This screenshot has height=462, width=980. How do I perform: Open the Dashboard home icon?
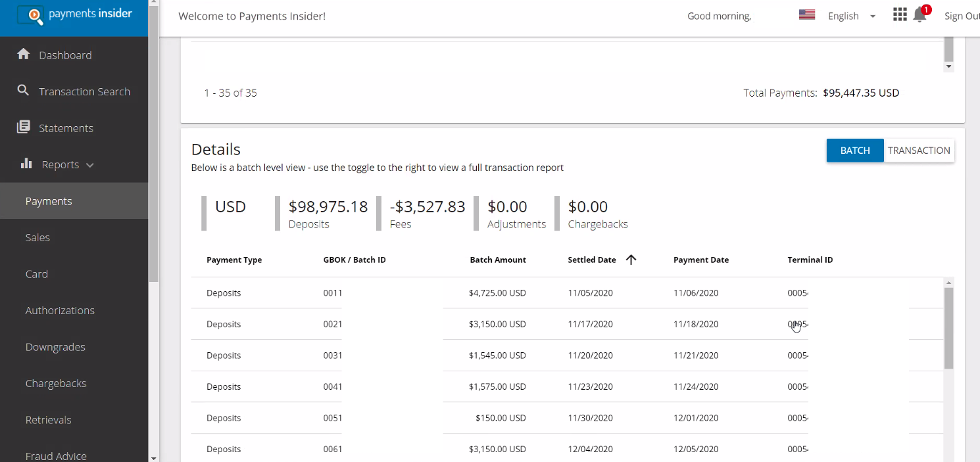coord(25,55)
